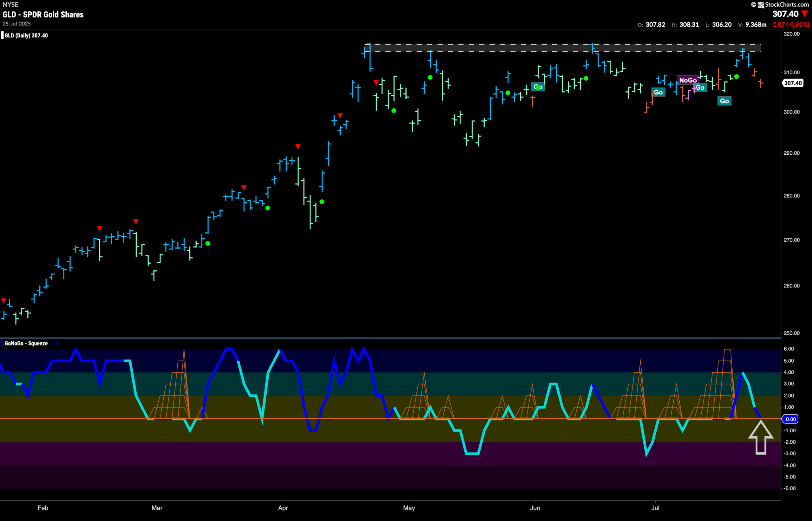This screenshot has width=812, height=521.
Task: Expand the GLD (Daily) chart legend entry
Action: pyautogui.click(x=25, y=35)
